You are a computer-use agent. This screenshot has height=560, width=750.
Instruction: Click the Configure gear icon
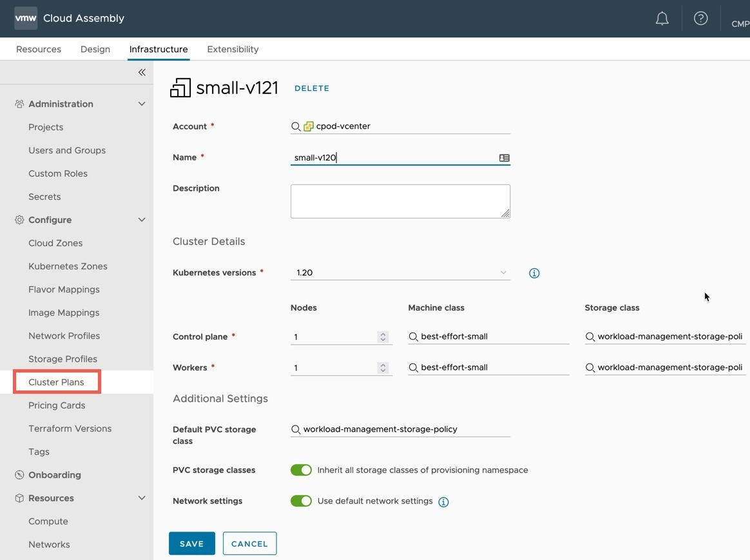pyautogui.click(x=19, y=220)
